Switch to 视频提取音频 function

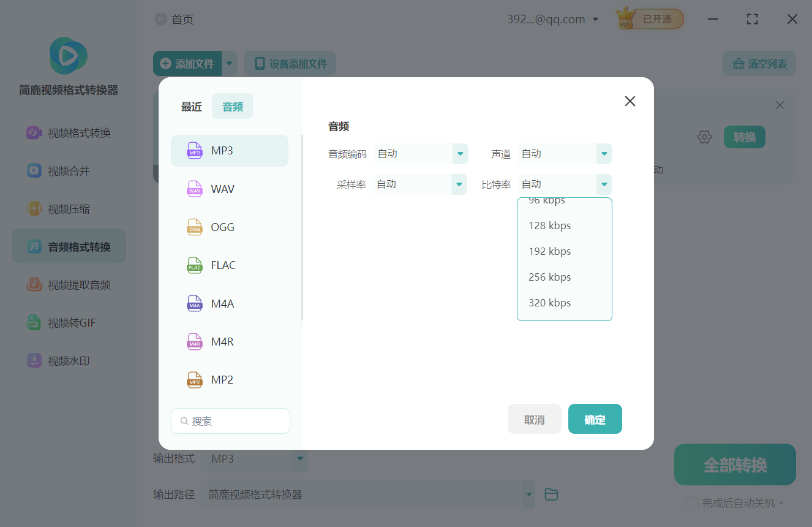pos(69,284)
